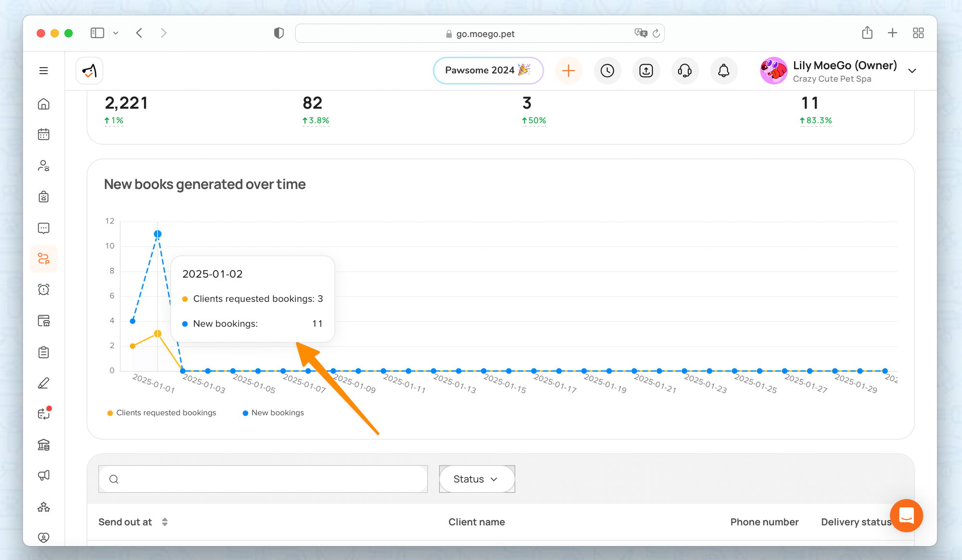Open the clock history icon in header
The height and width of the screenshot is (560, 962).
click(607, 71)
